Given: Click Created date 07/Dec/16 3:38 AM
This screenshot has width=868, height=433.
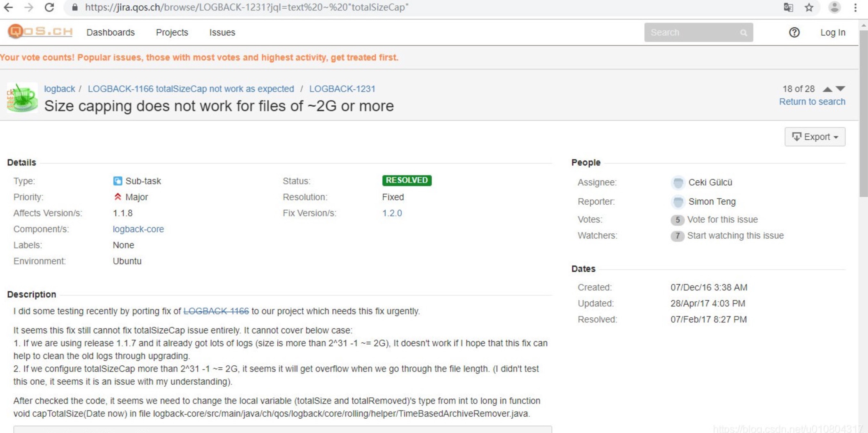Looking at the screenshot, I should [708, 287].
